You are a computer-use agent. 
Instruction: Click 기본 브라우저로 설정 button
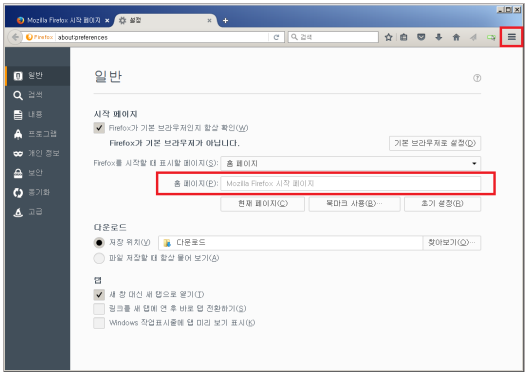tap(435, 143)
